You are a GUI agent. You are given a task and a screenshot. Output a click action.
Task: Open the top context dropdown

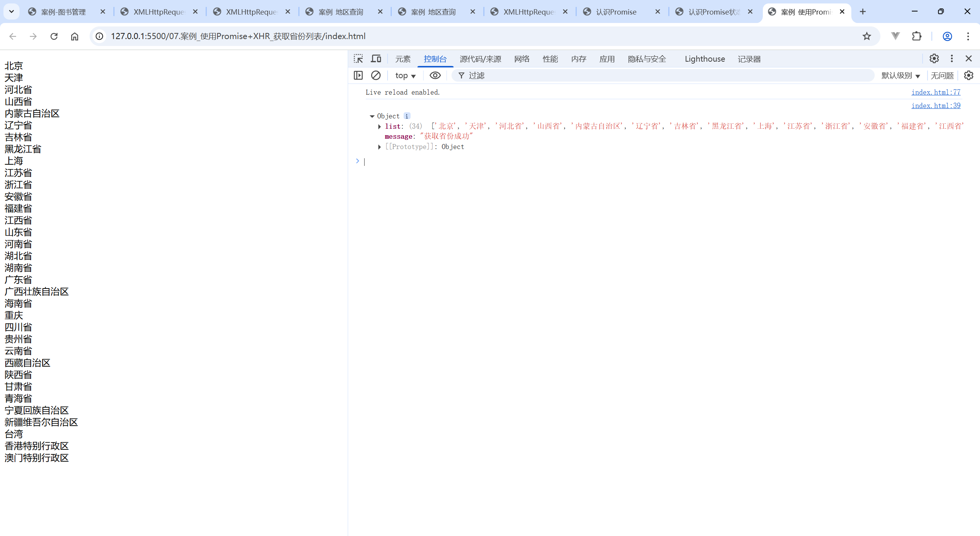click(x=405, y=75)
